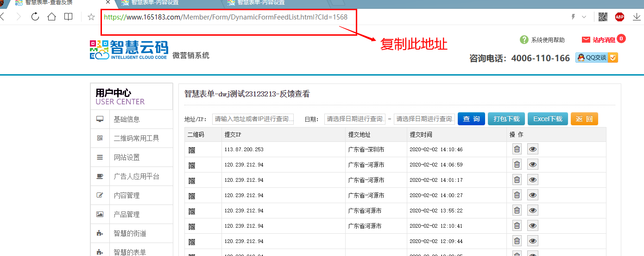The image size is (644, 256).
Task: Open 内容管理 in the sidebar menu
Action: [x=126, y=196]
